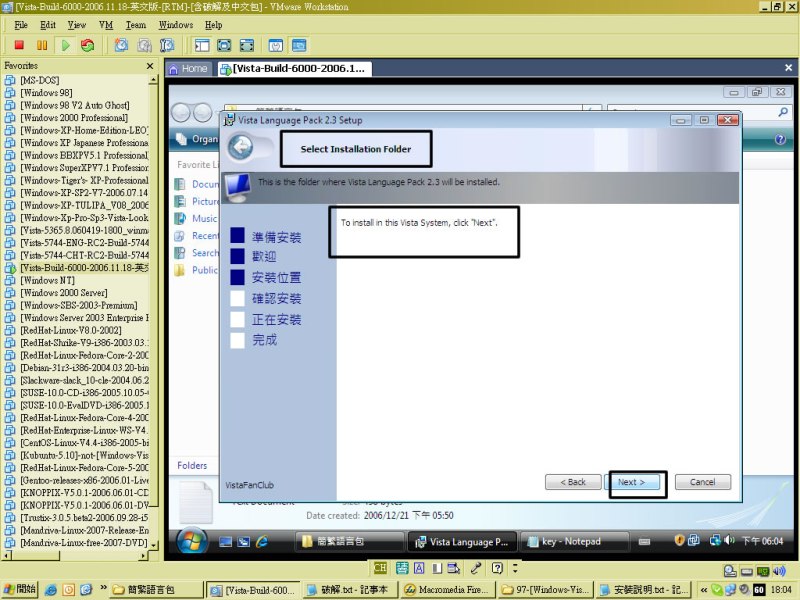This screenshot has width=800, height=600.
Task: Open key - Notepad taskbar button
Action: coord(573,542)
